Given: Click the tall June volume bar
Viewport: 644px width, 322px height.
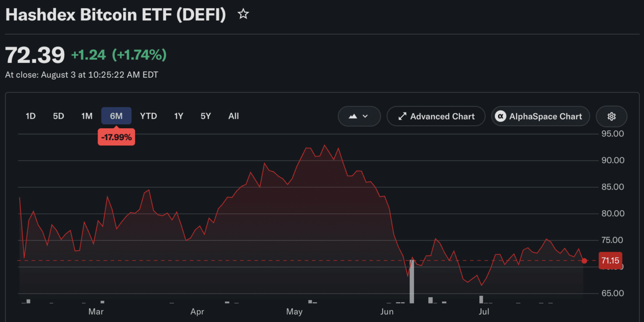Looking at the screenshot, I should pyautogui.click(x=412, y=282).
